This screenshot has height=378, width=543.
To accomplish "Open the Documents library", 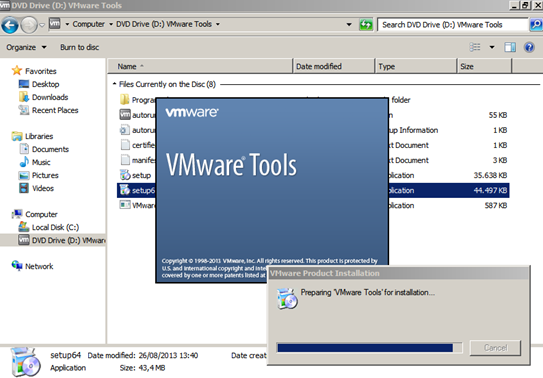I will click(x=50, y=149).
